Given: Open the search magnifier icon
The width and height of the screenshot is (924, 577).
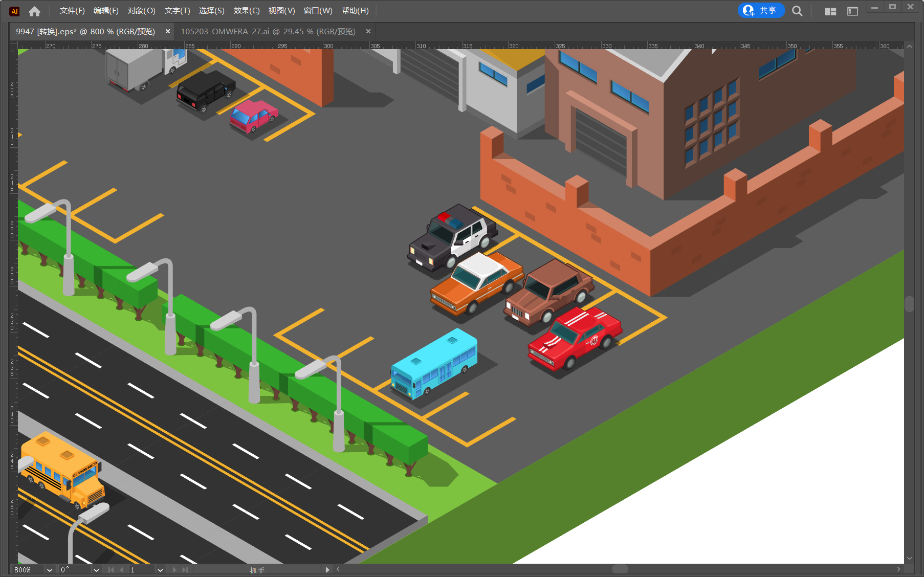Looking at the screenshot, I should click(x=797, y=11).
